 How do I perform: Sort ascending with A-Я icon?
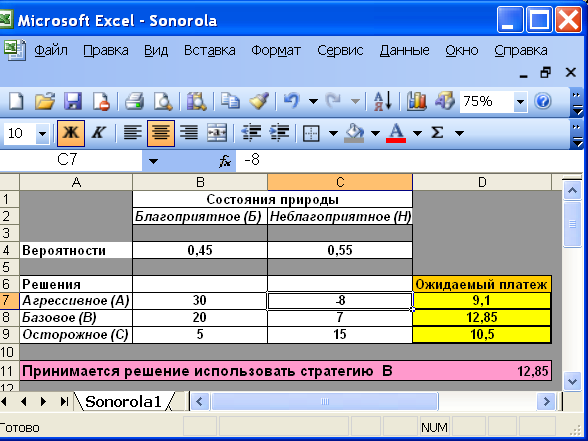pos(383,101)
